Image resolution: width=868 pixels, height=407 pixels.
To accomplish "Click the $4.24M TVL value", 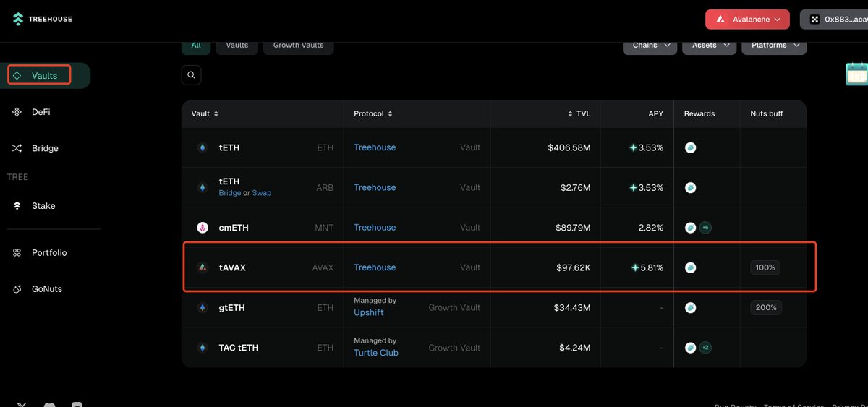I will coord(575,348).
